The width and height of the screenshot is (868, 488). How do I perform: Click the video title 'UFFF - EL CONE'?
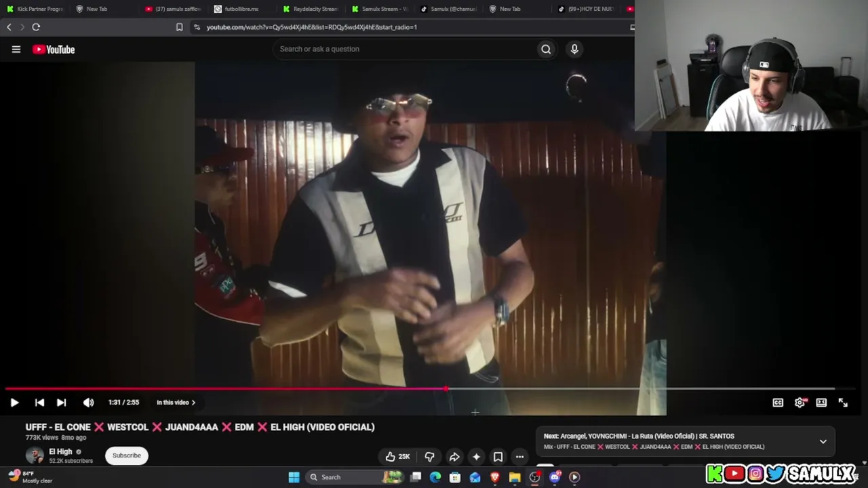[x=200, y=427]
